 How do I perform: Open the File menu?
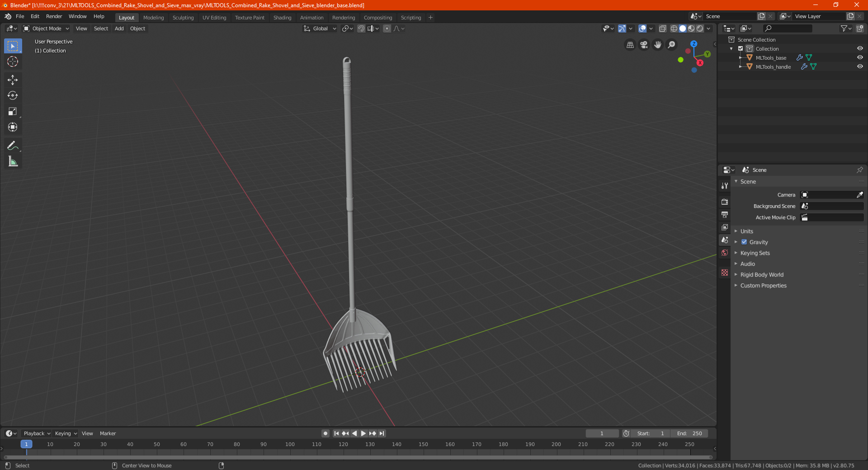(x=20, y=16)
